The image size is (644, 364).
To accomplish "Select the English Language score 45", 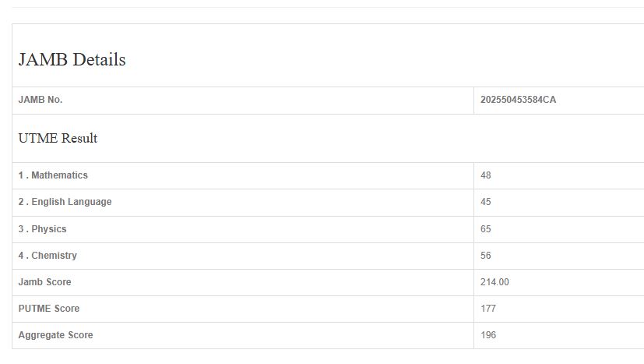I will [486, 202].
